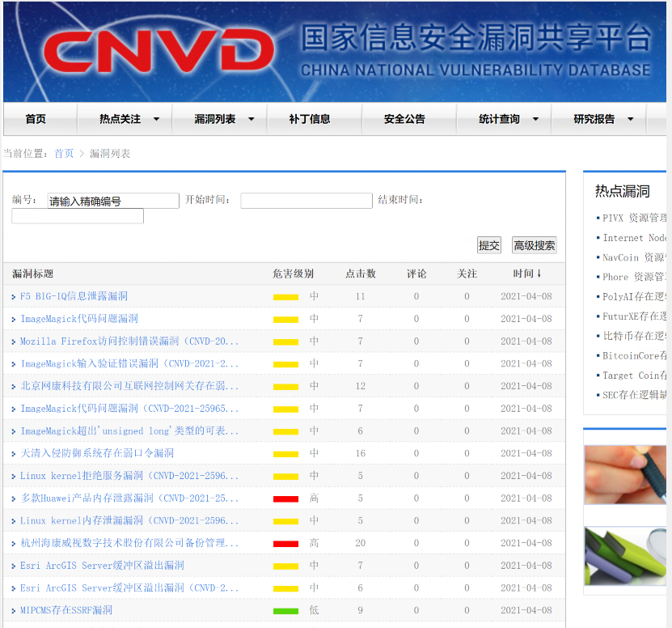Click click count 20 in 杭州海康威视 row
Screen dimensions: 672x628
click(360, 543)
